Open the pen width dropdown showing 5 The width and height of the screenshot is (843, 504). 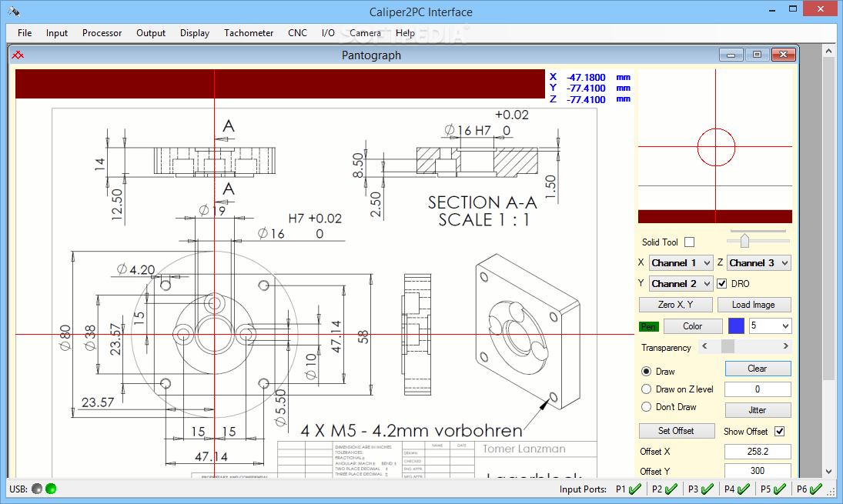tap(770, 325)
